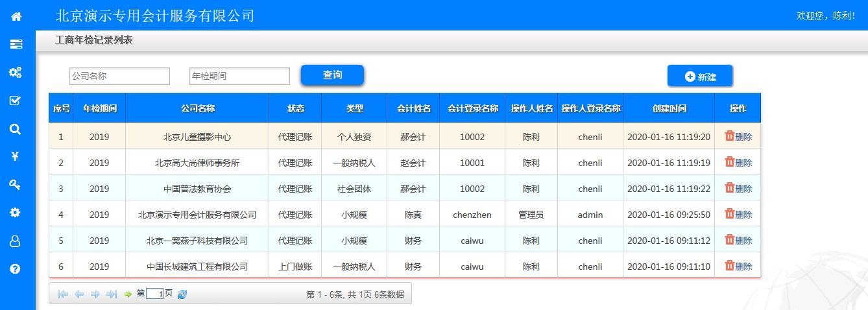Delete the 北京高大尚律师事务所 record
This screenshot has height=310, width=868.
point(738,162)
